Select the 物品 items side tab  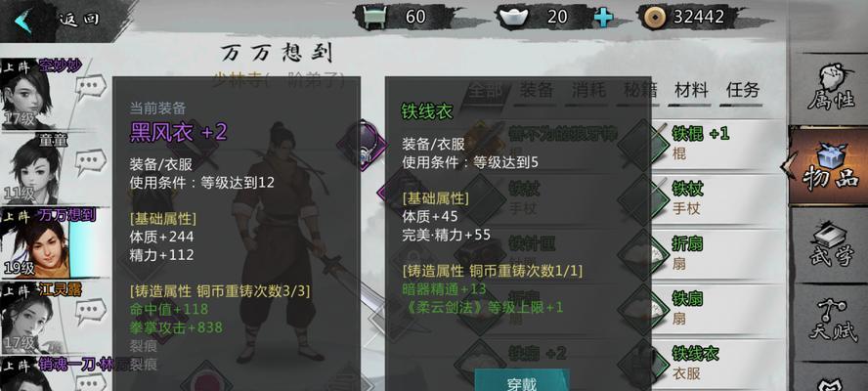830,165
